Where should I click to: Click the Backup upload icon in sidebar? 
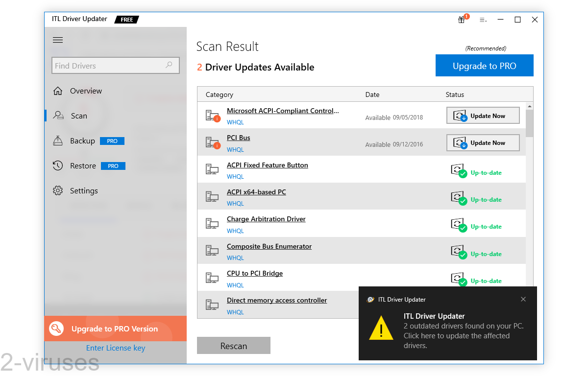click(x=58, y=141)
